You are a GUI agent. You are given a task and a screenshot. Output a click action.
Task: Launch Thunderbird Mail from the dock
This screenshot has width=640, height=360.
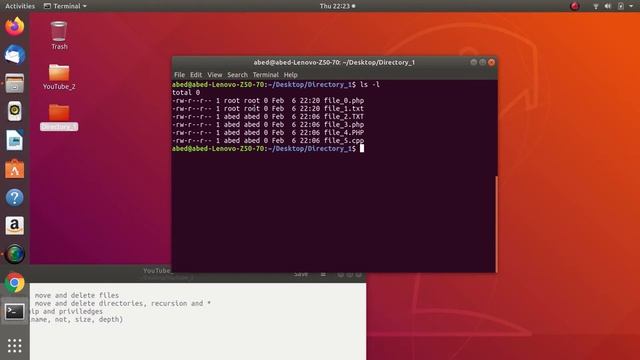(x=15, y=55)
